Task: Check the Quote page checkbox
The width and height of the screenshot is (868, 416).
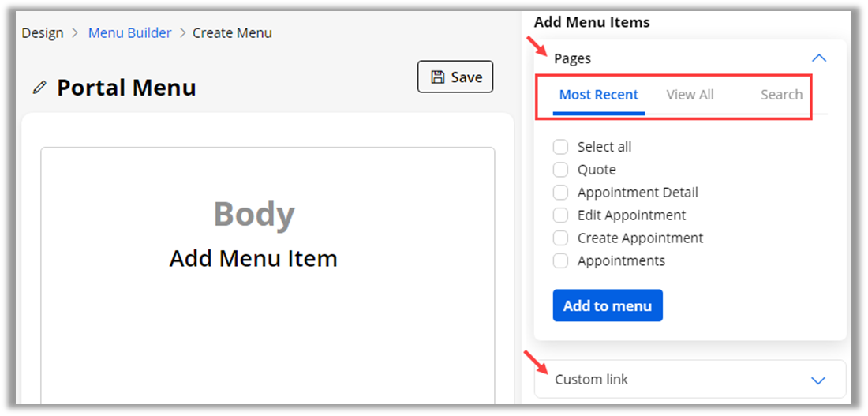Action: point(560,170)
